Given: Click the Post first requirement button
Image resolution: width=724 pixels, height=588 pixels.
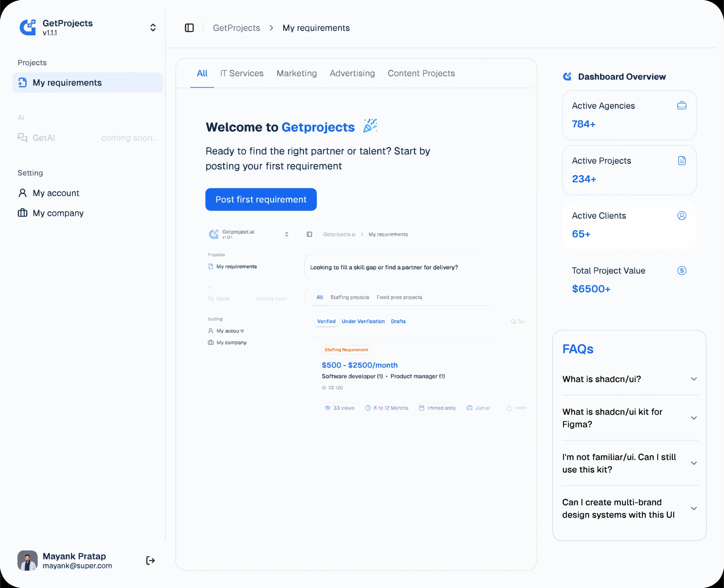Looking at the screenshot, I should tap(261, 200).
